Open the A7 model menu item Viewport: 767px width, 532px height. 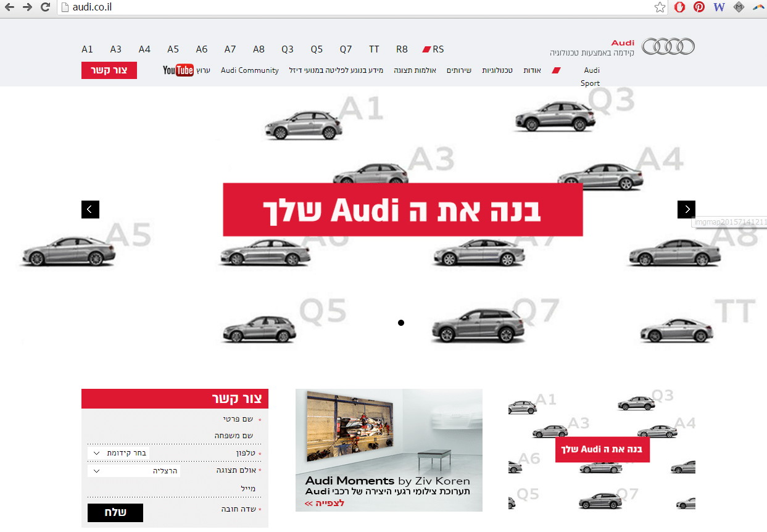pyautogui.click(x=230, y=49)
